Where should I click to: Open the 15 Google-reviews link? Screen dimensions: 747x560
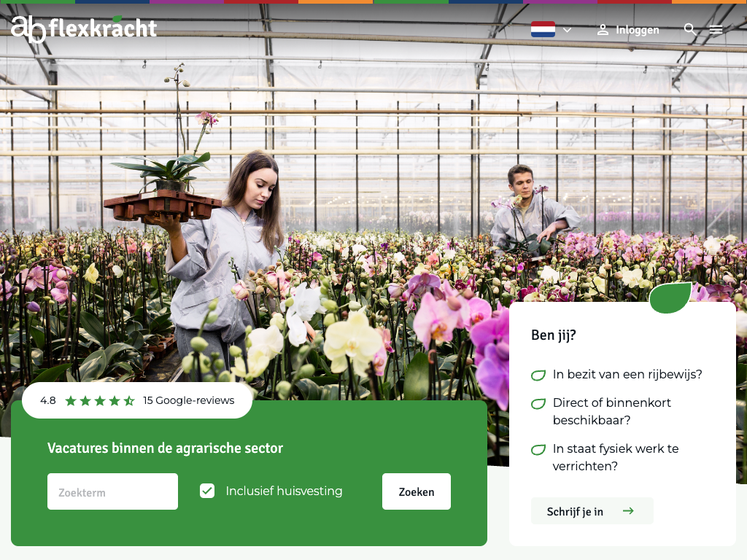coord(189,400)
